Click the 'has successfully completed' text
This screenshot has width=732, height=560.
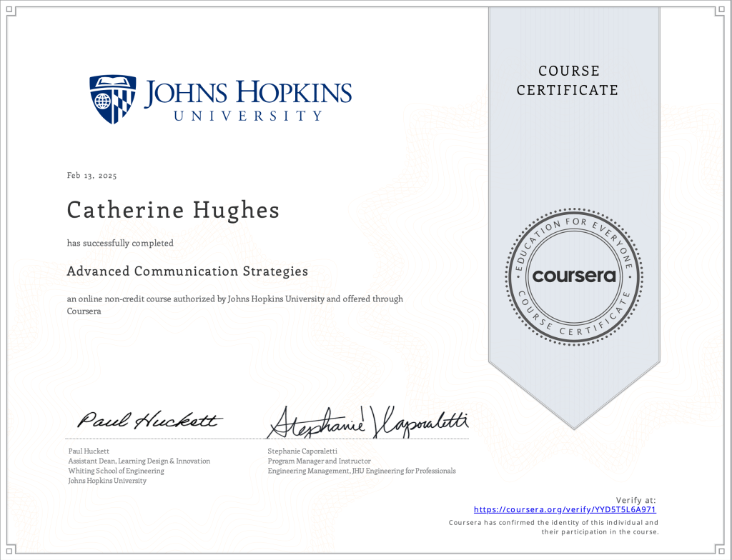[x=120, y=243]
